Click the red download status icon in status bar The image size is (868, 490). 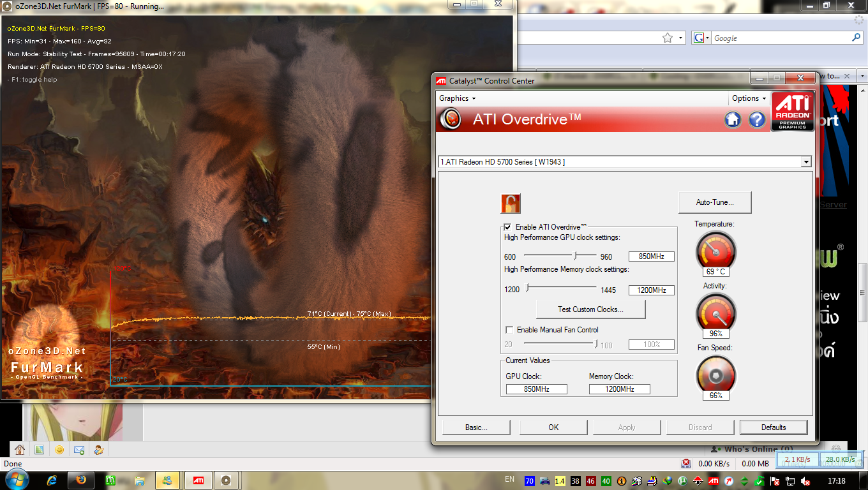click(x=685, y=464)
